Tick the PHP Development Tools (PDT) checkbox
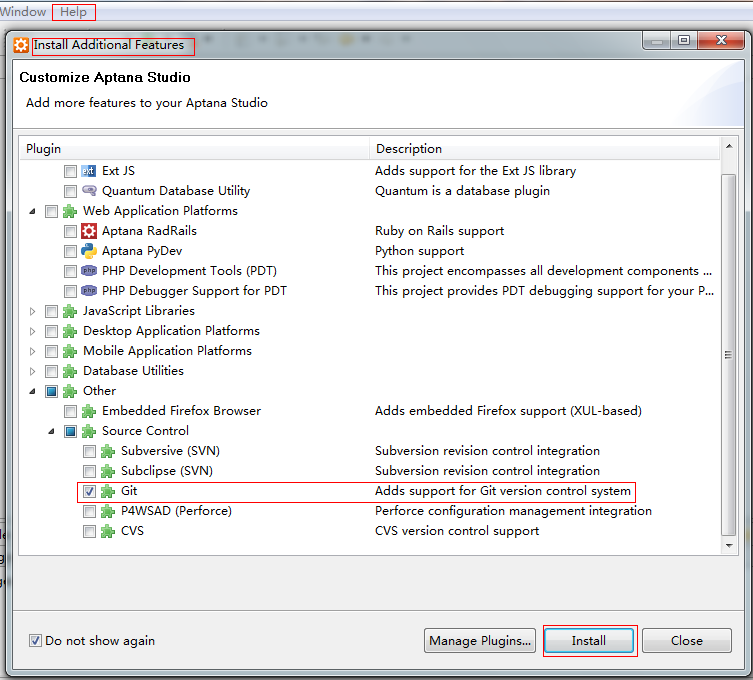The width and height of the screenshot is (753, 680). (x=70, y=272)
